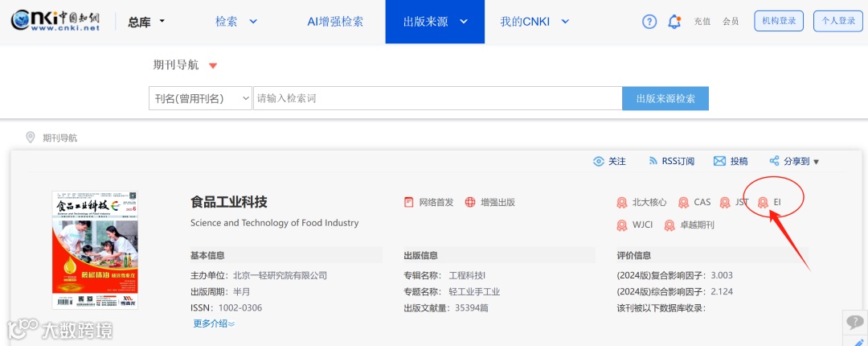
Task: Open the 刊名(曾用刊名) field selector
Action: pos(200,98)
